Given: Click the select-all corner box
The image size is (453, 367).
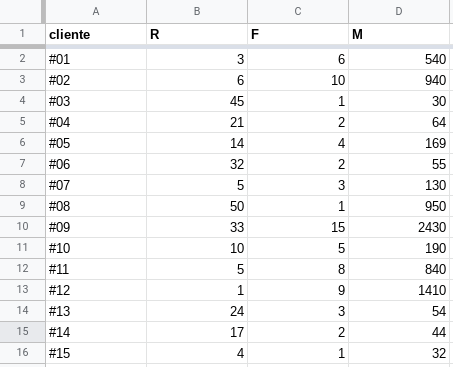Looking at the screenshot, I should (21, 11).
